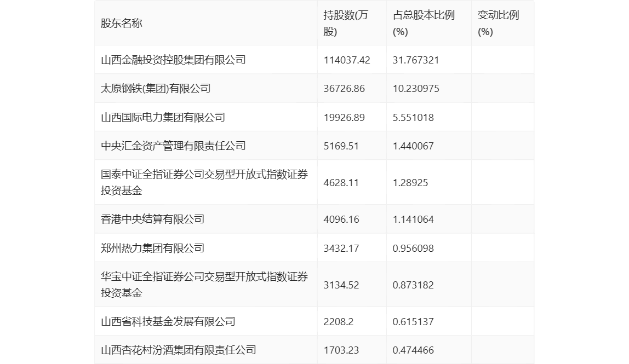Click percentage value 0.474466
This screenshot has width=629, height=364.
tap(413, 350)
